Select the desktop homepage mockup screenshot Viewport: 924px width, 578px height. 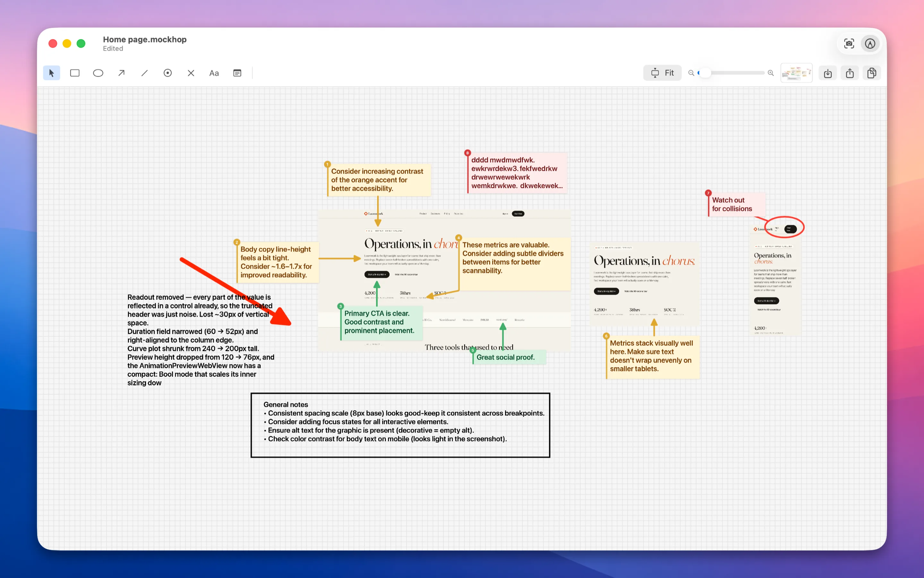tap(444, 280)
